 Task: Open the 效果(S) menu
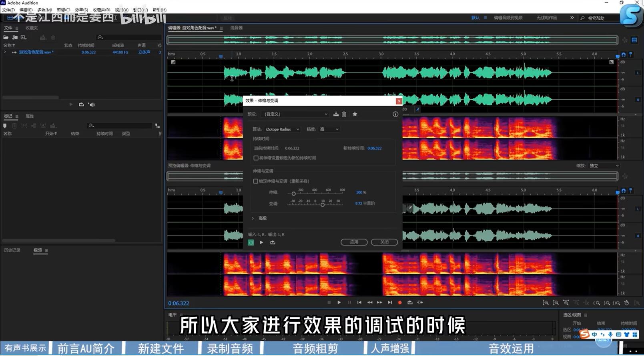81,10
